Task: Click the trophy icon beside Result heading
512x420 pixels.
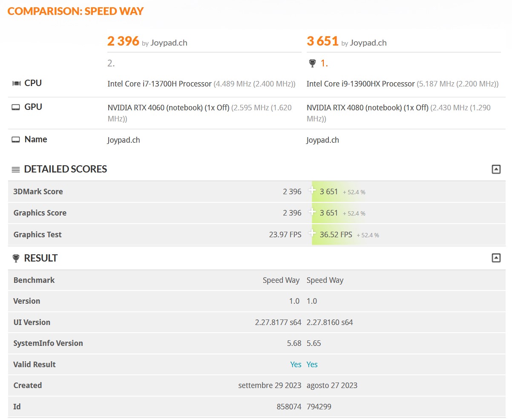Action: coord(16,258)
